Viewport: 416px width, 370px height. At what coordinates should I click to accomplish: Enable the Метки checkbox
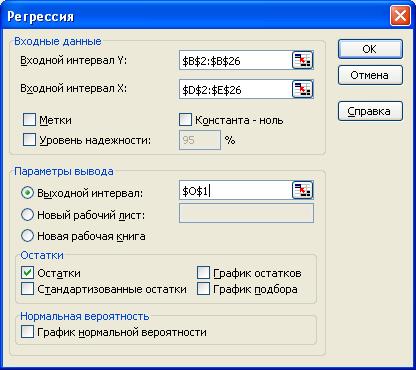point(29,120)
